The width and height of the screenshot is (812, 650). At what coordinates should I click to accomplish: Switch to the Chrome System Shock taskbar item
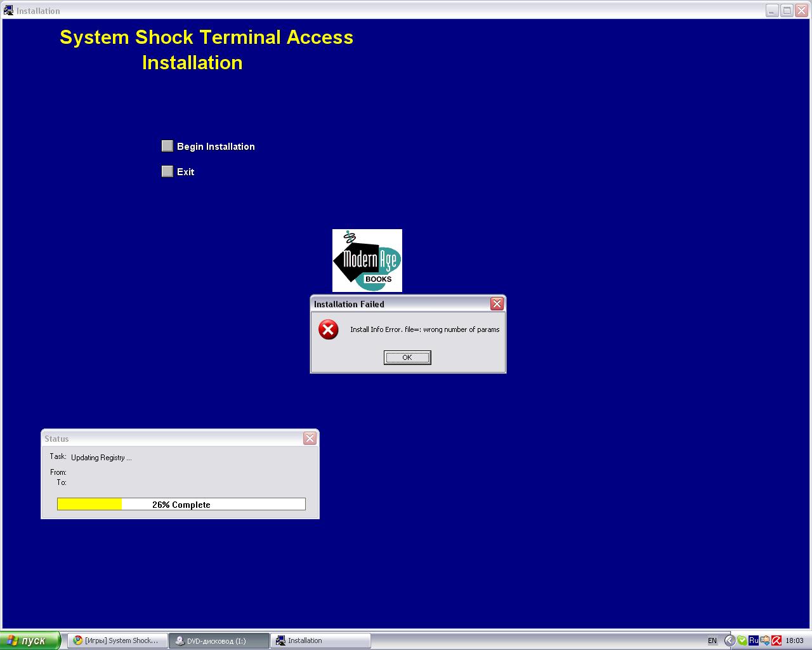point(118,640)
